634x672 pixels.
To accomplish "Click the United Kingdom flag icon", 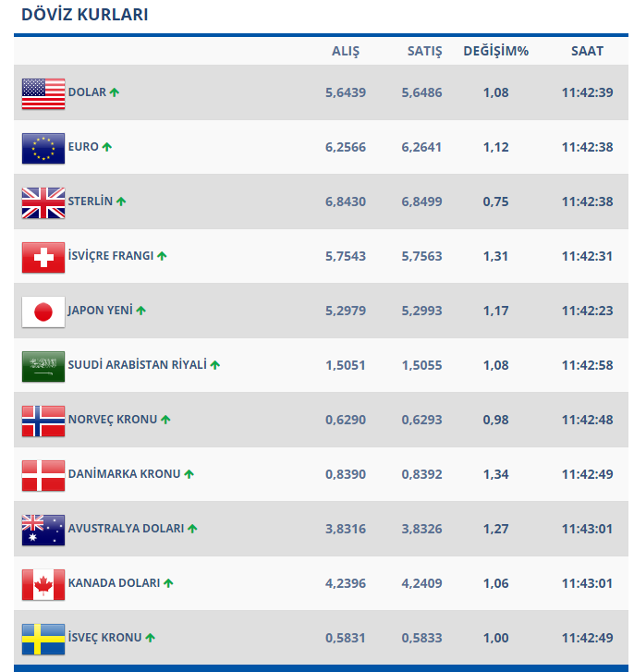I will (x=43, y=202).
